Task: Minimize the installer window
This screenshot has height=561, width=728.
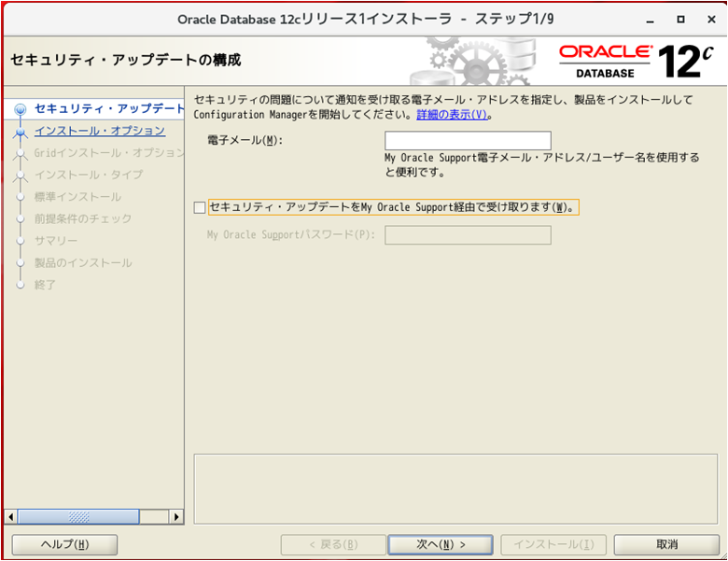Action: pyautogui.click(x=650, y=20)
